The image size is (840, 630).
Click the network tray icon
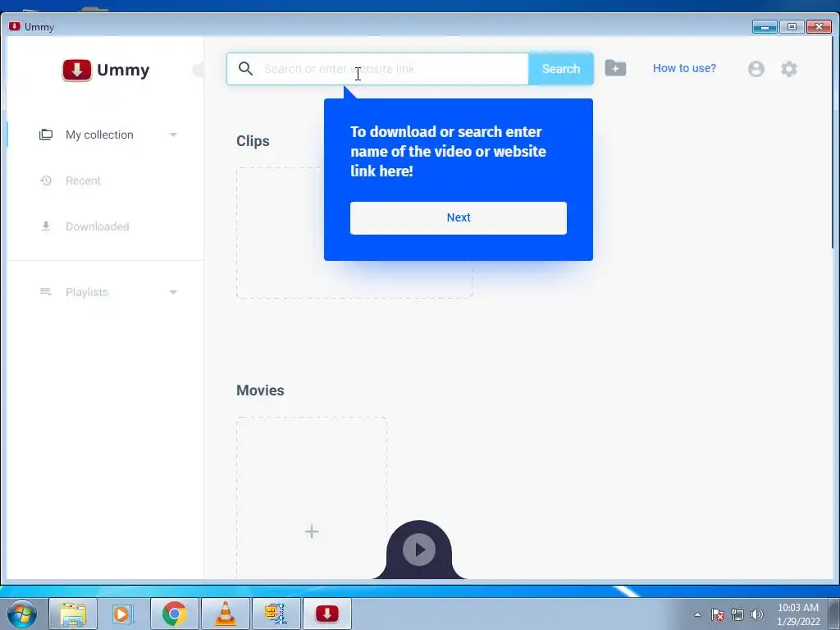point(737,614)
